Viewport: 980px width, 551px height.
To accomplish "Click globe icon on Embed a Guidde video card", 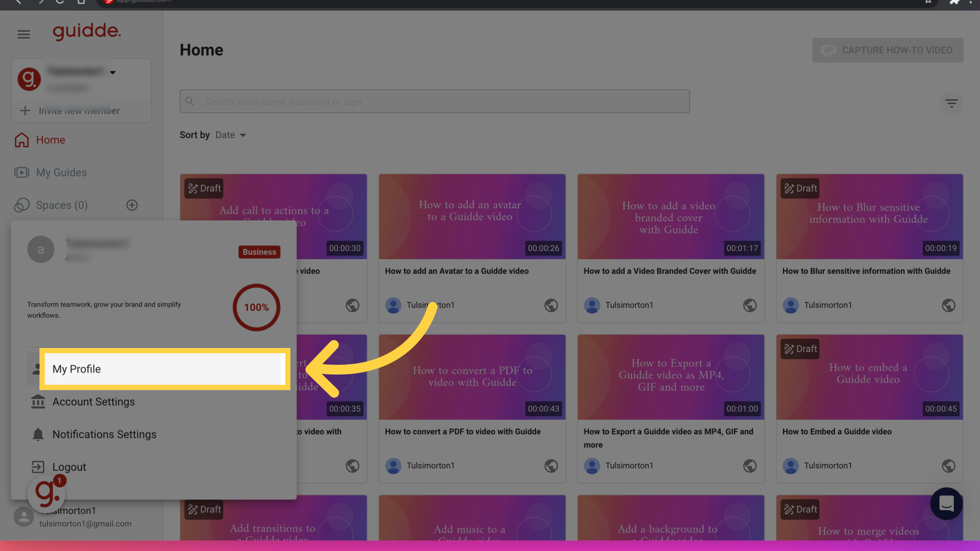I will tap(948, 466).
